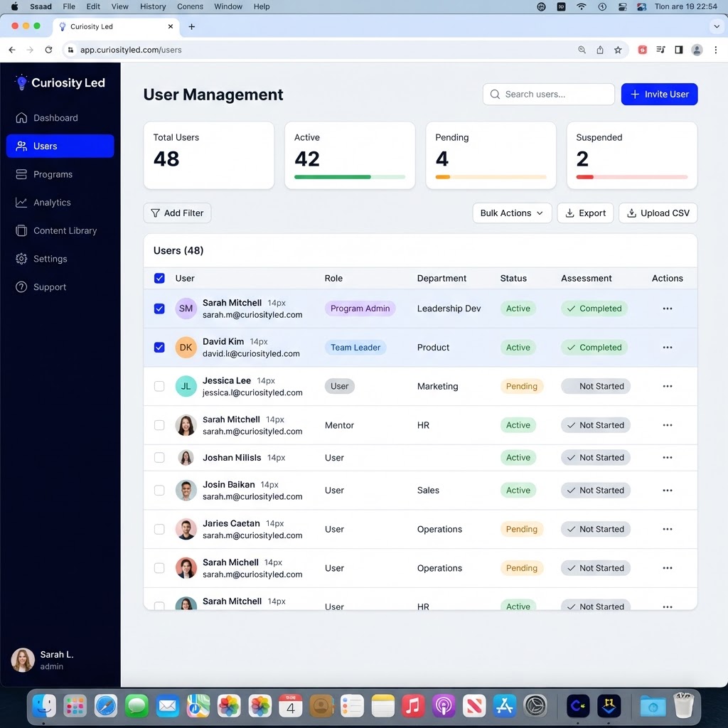
Task: Open the Music app in the dock
Action: tap(413, 706)
